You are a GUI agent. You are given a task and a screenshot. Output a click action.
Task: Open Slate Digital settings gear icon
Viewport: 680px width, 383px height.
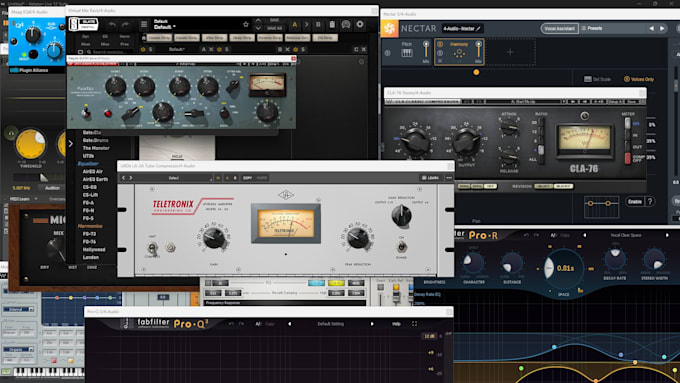[x=360, y=24]
